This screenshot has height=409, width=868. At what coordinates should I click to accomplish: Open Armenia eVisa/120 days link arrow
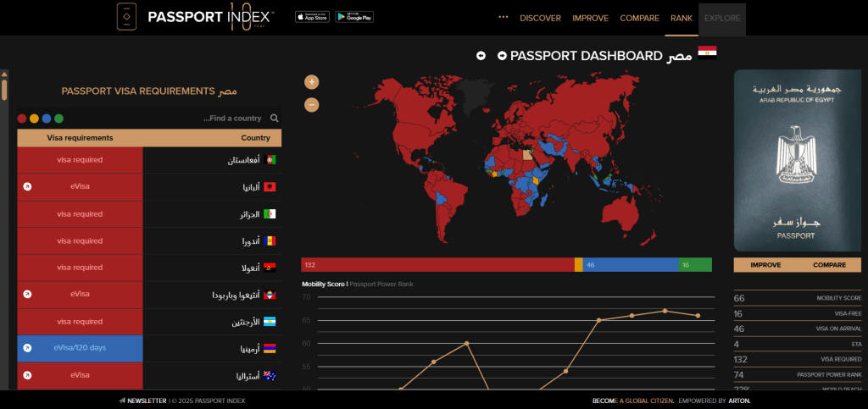pyautogui.click(x=27, y=348)
